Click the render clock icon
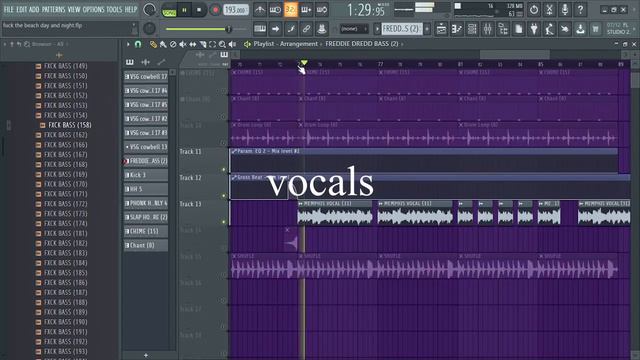 [x=534, y=10]
